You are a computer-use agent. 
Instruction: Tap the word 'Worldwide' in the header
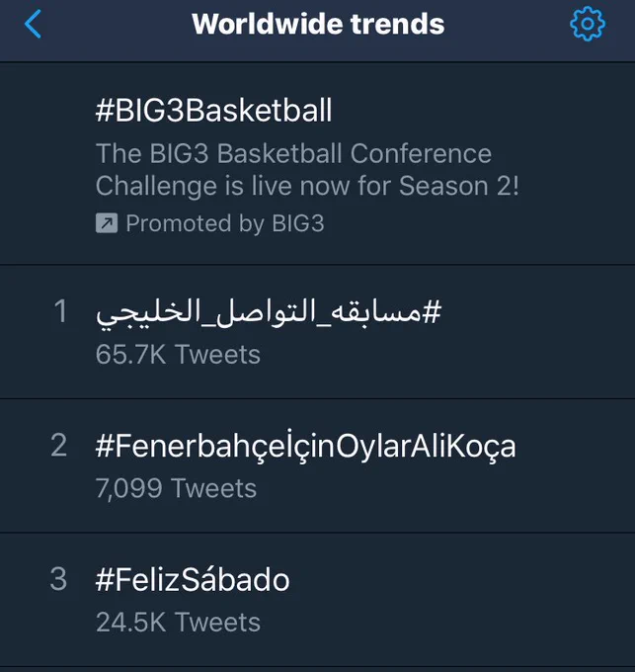[x=268, y=24]
